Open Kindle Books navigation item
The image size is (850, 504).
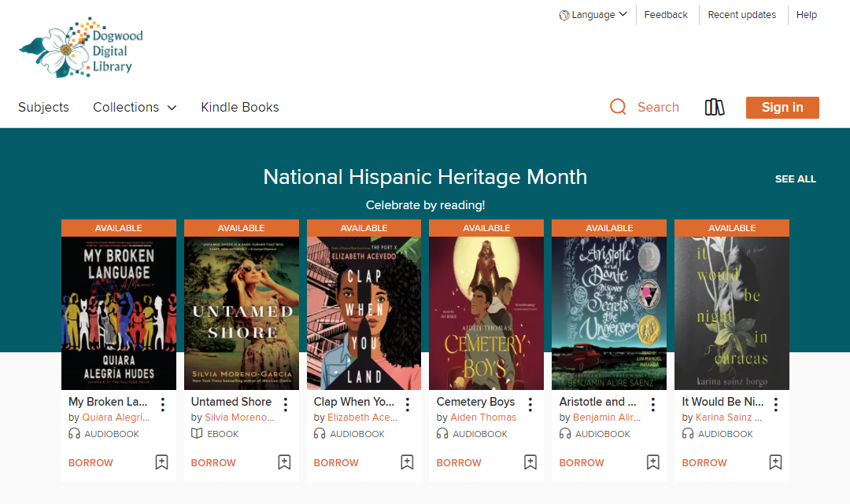[239, 108]
